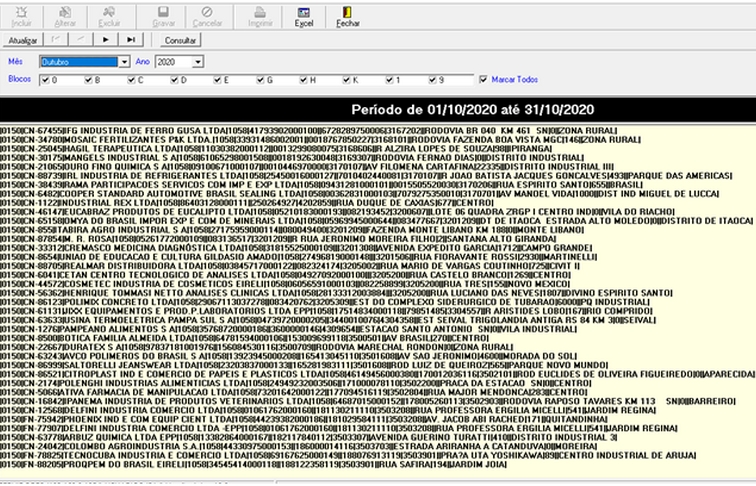Toggle the block B checkbox

pyautogui.click(x=88, y=80)
